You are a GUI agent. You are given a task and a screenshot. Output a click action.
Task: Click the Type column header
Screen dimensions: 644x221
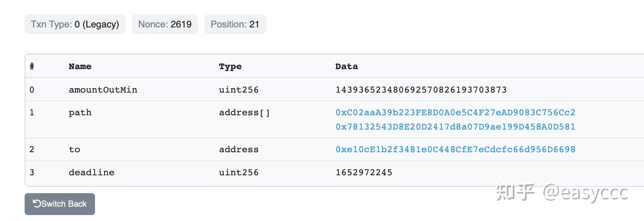[x=230, y=66]
